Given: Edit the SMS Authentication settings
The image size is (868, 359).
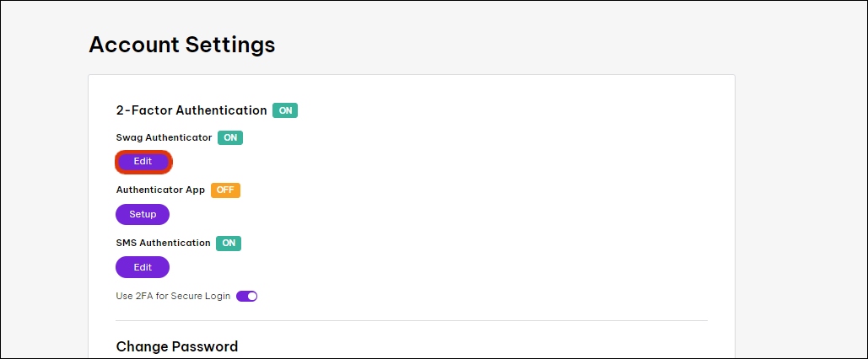Looking at the screenshot, I should tap(143, 267).
